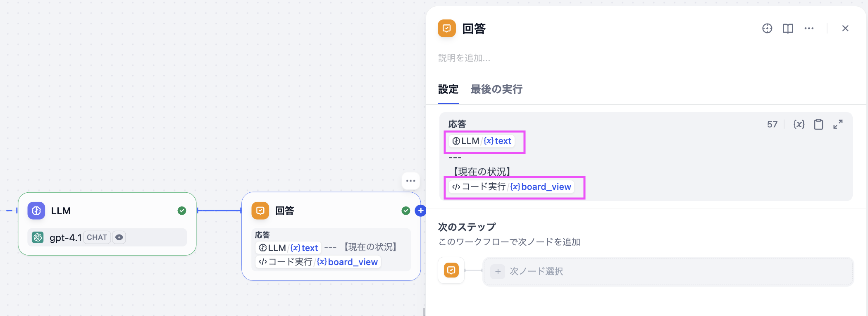This screenshot has height=316, width=868.
Task: Click the crosshair locate-node icon in panel header
Action: 767,28
